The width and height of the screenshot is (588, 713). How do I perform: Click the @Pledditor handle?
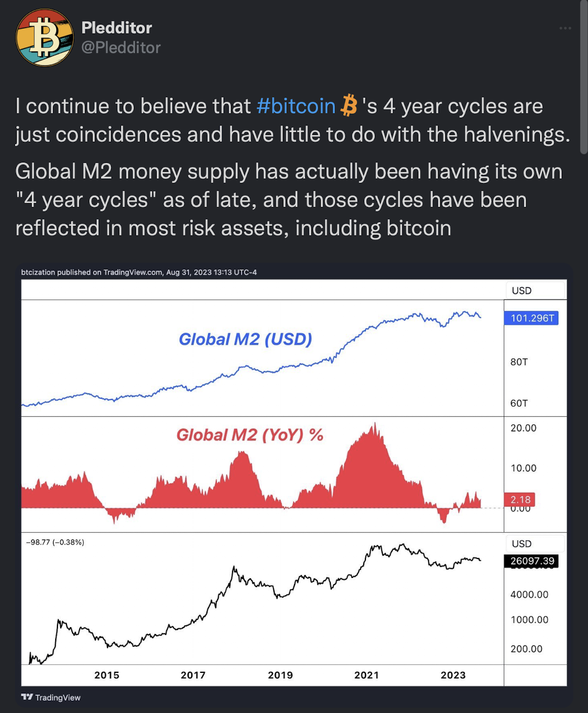pyautogui.click(x=121, y=47)
